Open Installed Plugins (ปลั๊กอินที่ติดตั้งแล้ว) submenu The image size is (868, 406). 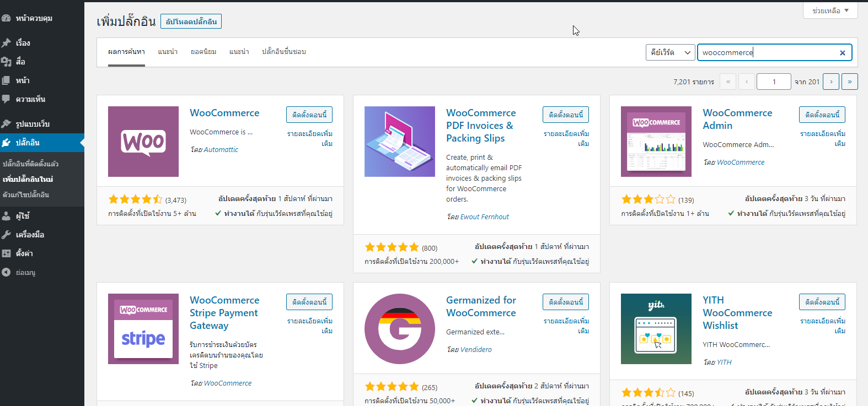point(31,164)
